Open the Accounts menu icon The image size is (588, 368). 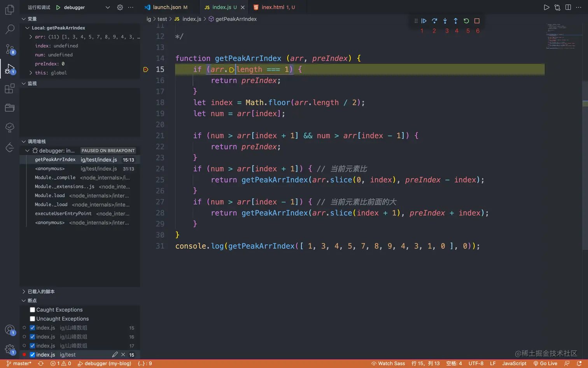[x=10, y=330]
